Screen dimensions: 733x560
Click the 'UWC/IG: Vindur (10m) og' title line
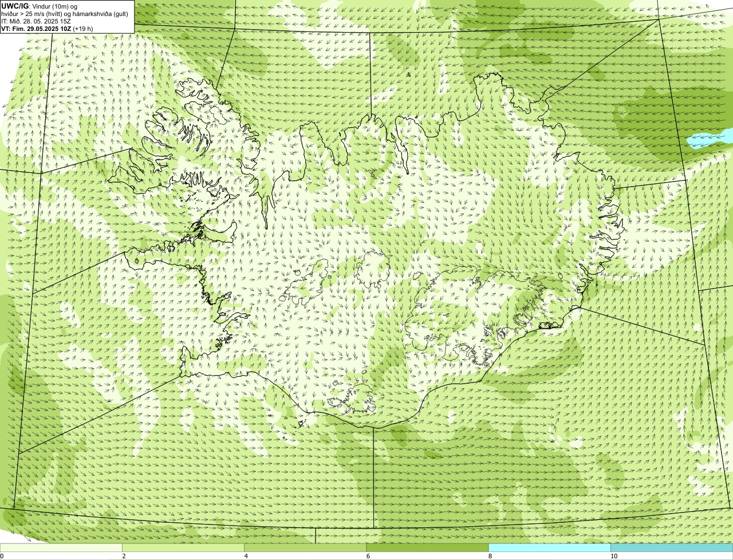(x=39, y=6)
